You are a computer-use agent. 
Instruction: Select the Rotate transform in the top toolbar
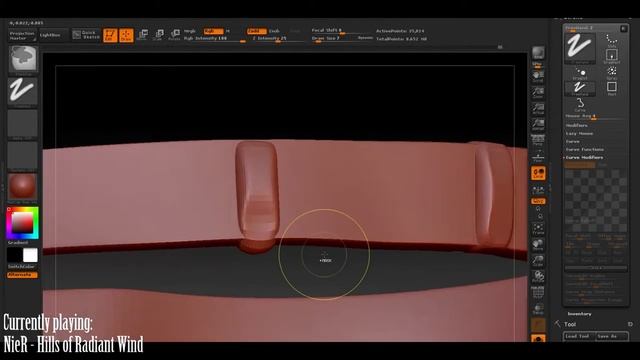pos(174,35)
